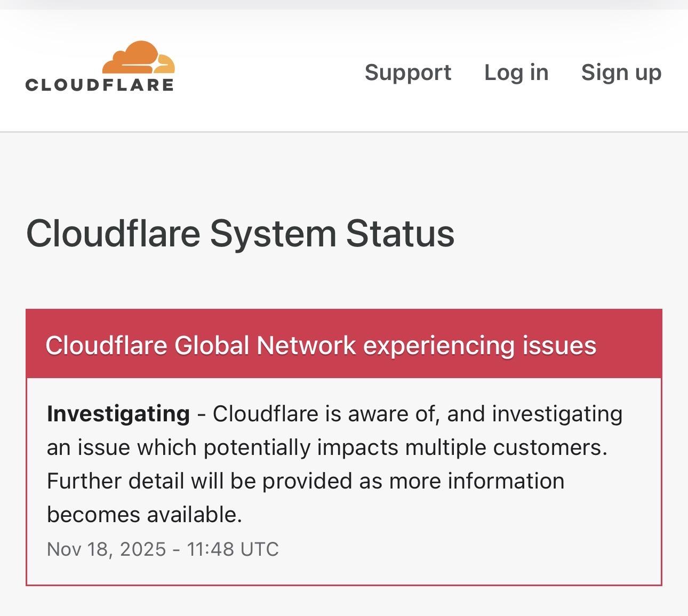Click the word 'Status' in the heading
The height and width of the screenshot is (616, 688).
(x=400, y=233)
